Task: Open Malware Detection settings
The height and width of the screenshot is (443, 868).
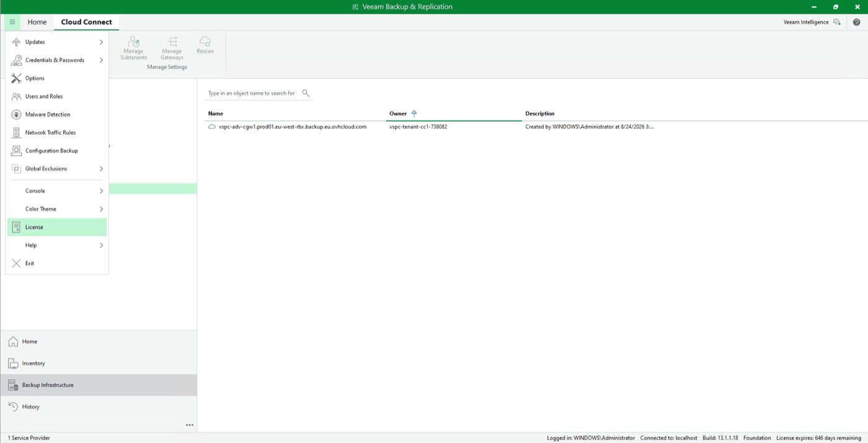Action: click(x=57, y=114)
